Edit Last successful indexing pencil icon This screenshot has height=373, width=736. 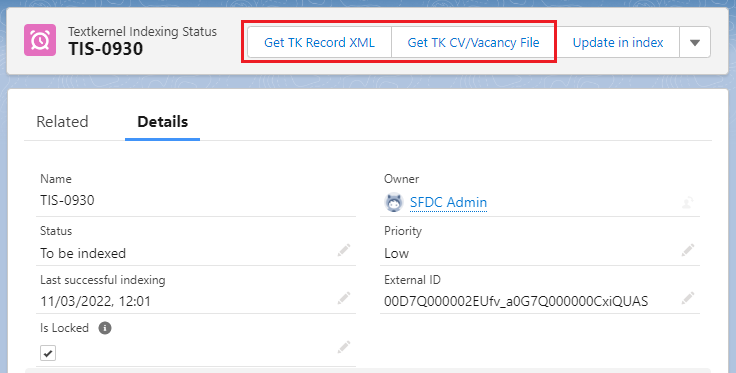[344, 298]
